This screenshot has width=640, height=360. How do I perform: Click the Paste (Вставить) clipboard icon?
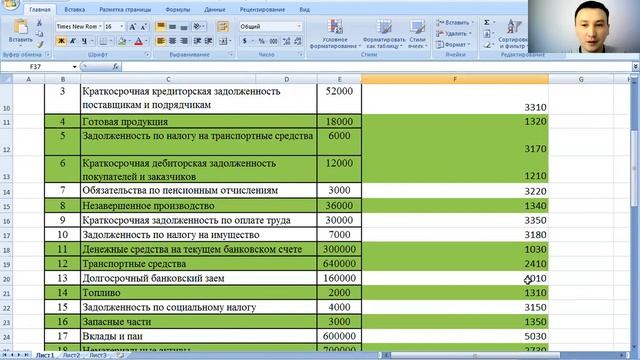point(20,27)
